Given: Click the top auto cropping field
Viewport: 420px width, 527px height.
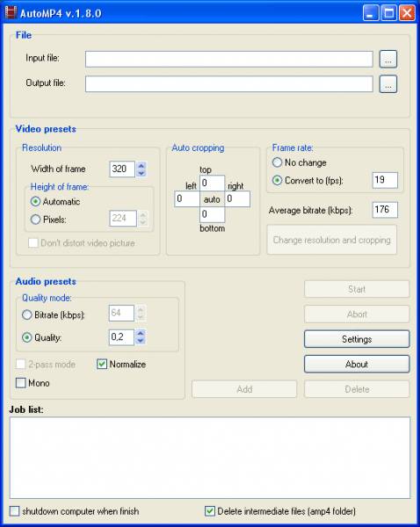Looking at the screenshot, I should 212,184.
